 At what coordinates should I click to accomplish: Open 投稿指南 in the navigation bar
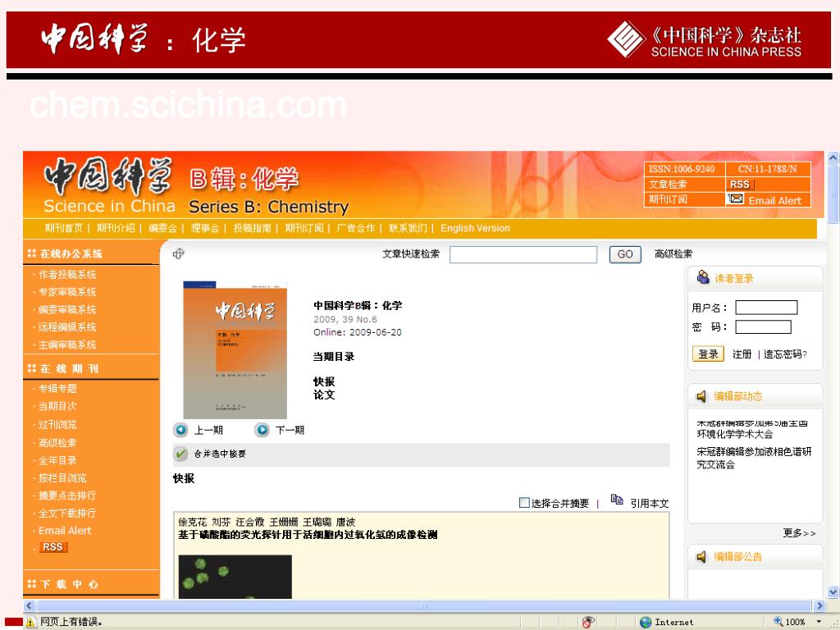point(252,228)
